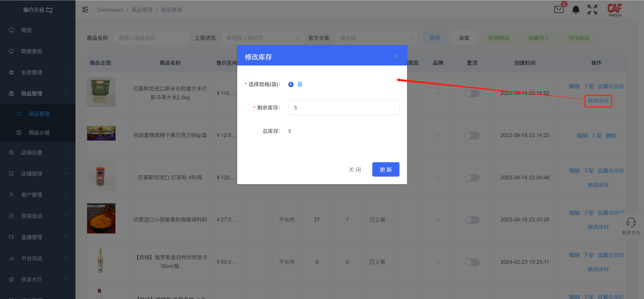Open the 官方分类 dropdown
Viewport: 644px width, 299px height.
click(x=376, y=38)
